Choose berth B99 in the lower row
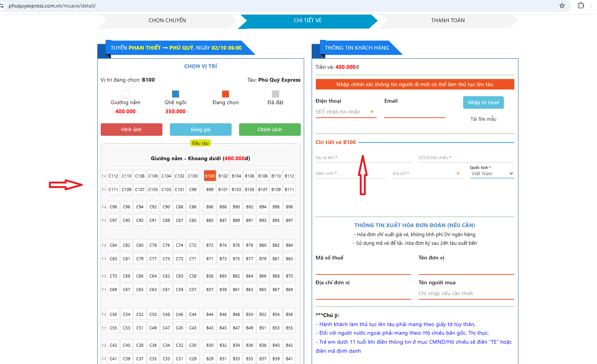597x364 pixels. click(x=210, y=190)
